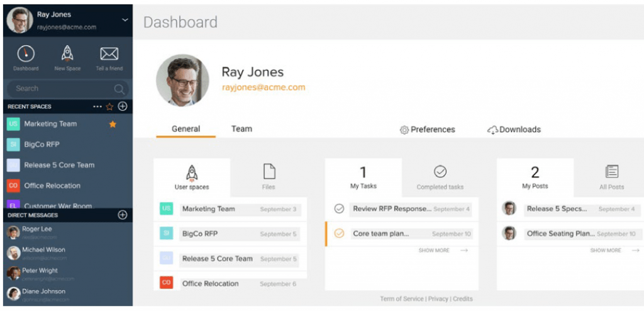The width and height of the screenshot is (644, 311).
Task: Expand the Ray Jones account dropdown
Action: tap(125, 20)
